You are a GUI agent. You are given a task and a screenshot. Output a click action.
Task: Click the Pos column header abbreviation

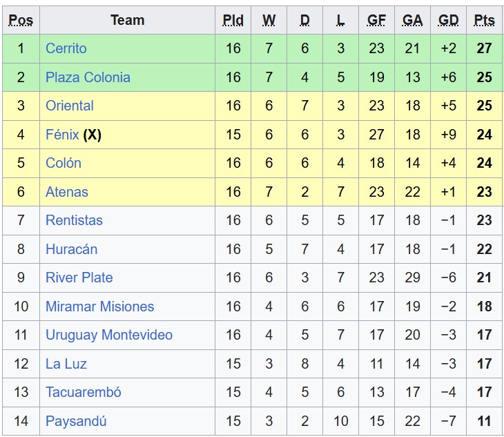click(x=21, y=20)
